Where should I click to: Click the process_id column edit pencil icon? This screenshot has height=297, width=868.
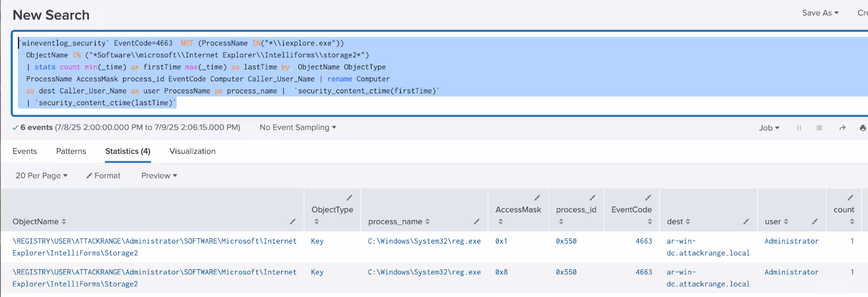[592, 198]
